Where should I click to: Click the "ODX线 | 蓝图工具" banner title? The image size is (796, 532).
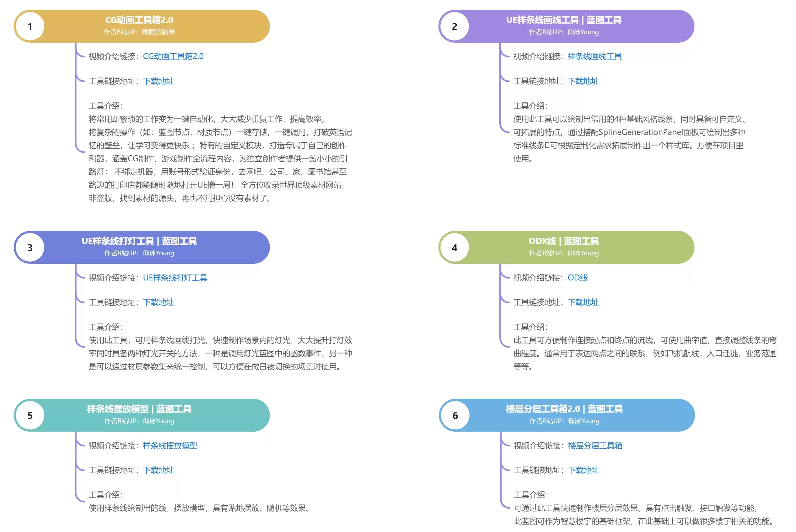click(x=564, y=241)
